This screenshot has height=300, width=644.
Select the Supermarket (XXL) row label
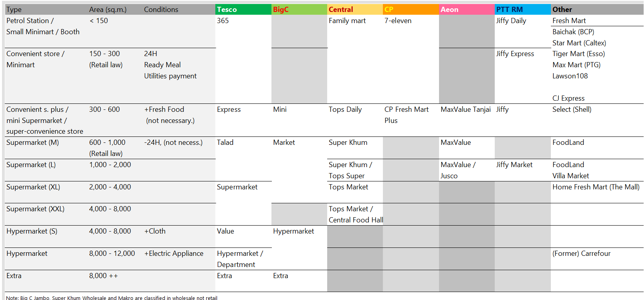[x=35, y=209]
